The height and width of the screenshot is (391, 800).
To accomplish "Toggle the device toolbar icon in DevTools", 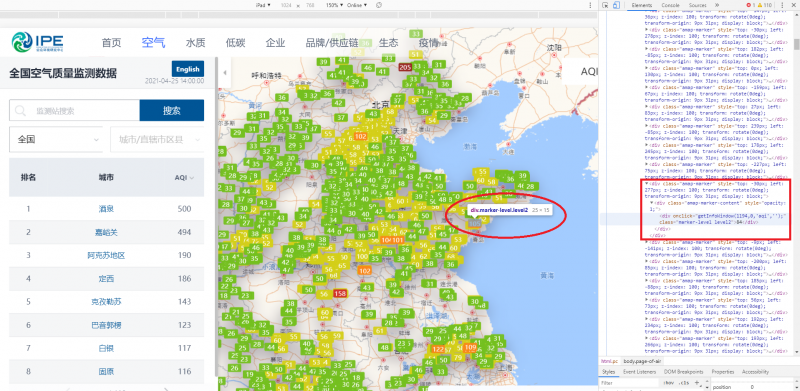I will point(616,5).
